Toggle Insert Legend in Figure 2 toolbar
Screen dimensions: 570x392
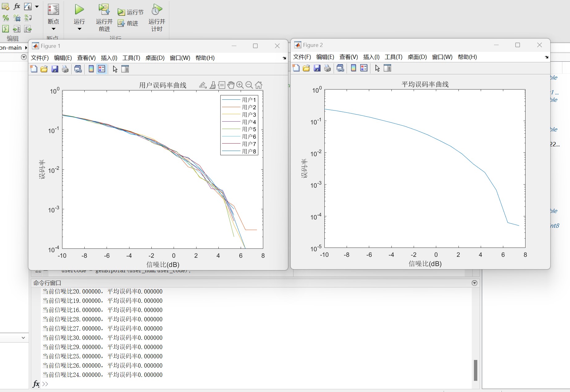(364, 68)
